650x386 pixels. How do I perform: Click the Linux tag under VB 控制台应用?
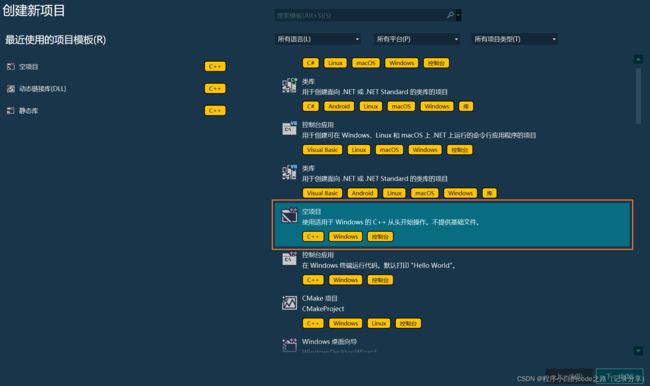(359, 150)
